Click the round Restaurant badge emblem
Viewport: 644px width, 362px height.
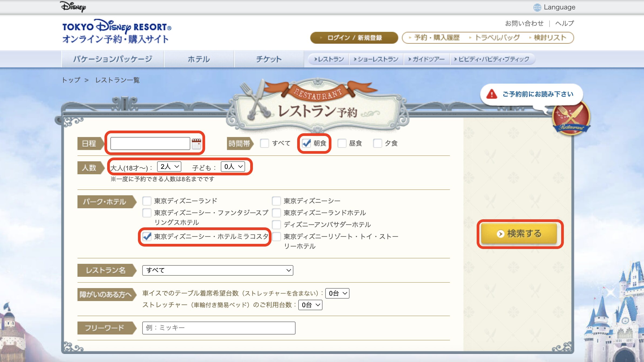[571, 119]
